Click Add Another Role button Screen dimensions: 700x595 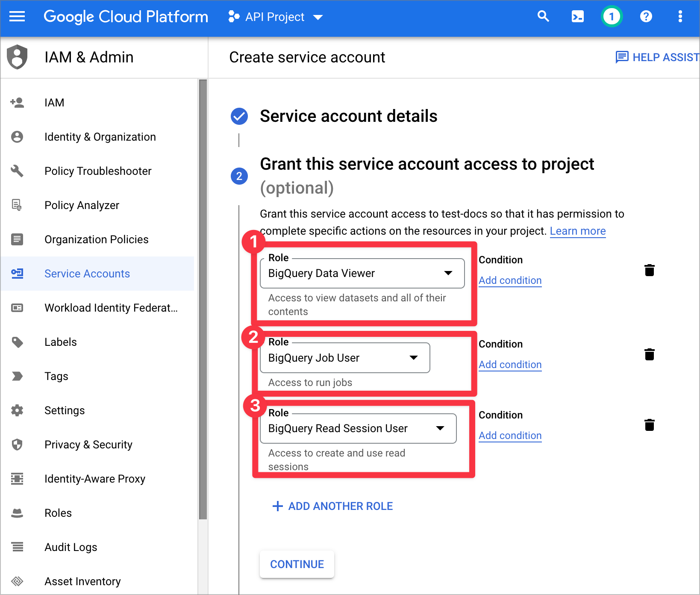pyautogui.click(x=332, y=506)
